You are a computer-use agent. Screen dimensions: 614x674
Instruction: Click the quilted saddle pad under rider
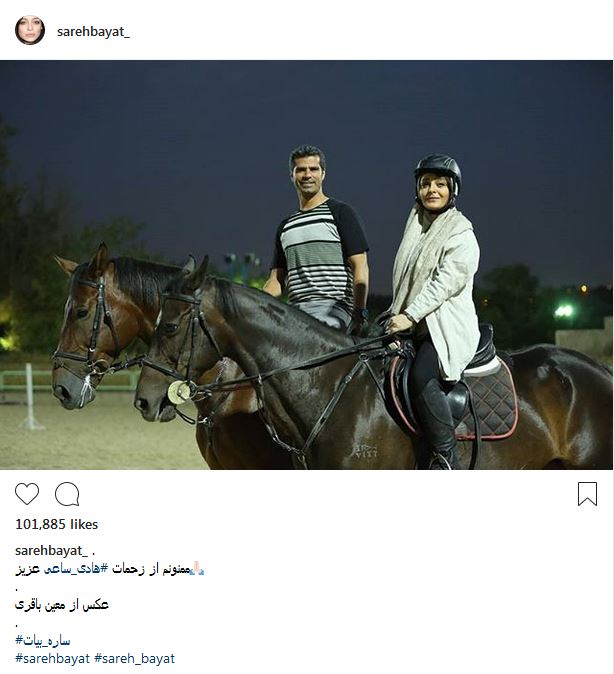[490, 400]
